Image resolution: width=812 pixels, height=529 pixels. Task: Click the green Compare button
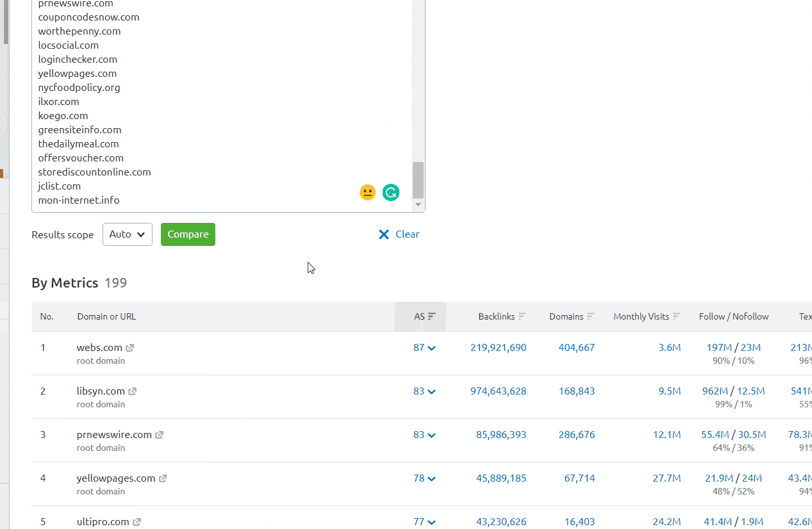(x=188, y=234)
